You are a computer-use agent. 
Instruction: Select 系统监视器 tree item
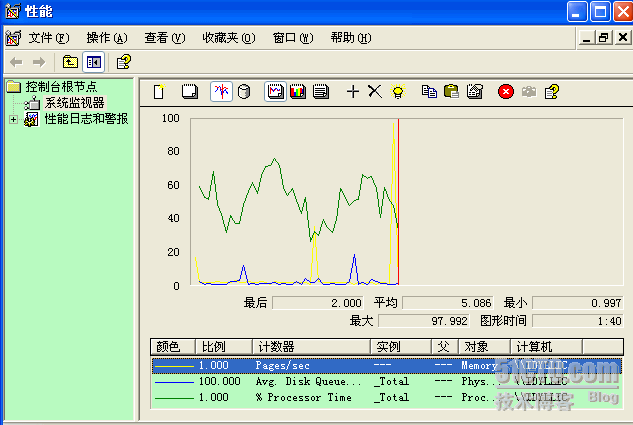pyautogui.click(x=74, y=103)
